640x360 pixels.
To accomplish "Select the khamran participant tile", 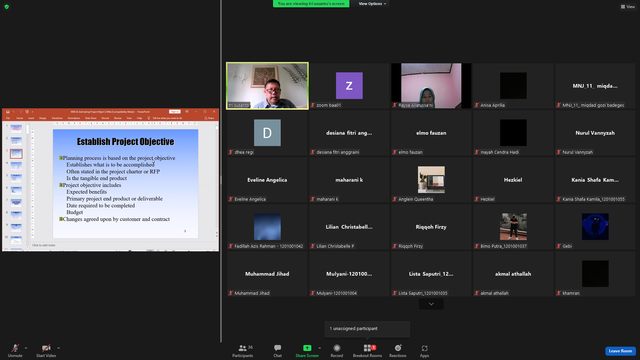I will click(x=595, y=273).
